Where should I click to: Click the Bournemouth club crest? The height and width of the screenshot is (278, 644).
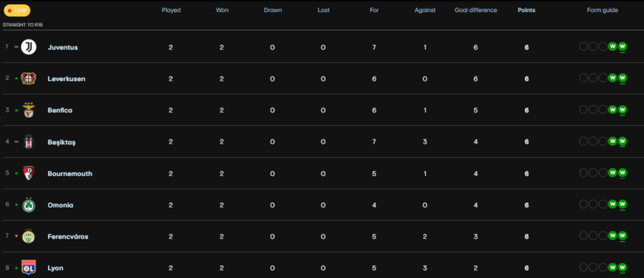point(29,173)
